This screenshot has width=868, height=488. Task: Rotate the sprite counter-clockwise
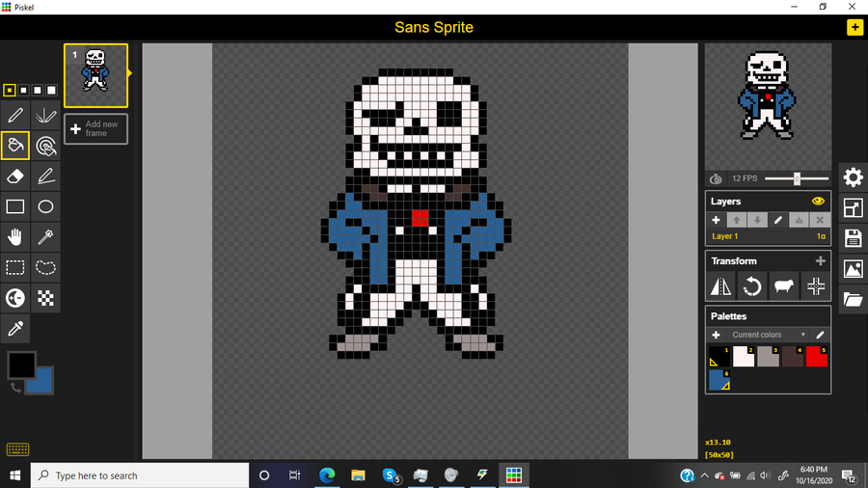pos(752,286)
